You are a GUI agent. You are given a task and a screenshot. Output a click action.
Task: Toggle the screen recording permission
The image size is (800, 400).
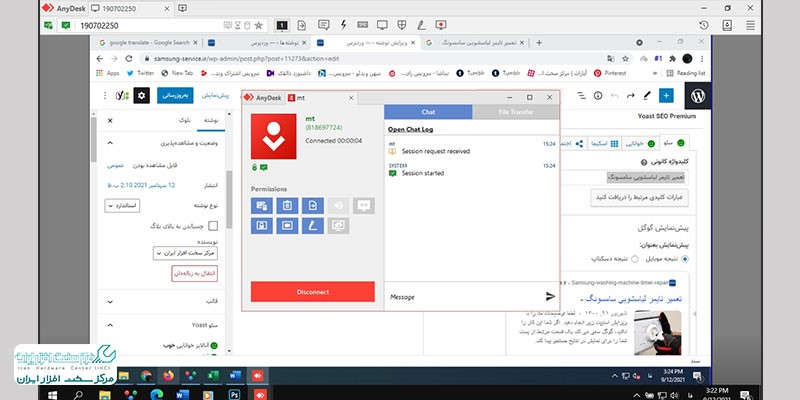tap(287, 226)
